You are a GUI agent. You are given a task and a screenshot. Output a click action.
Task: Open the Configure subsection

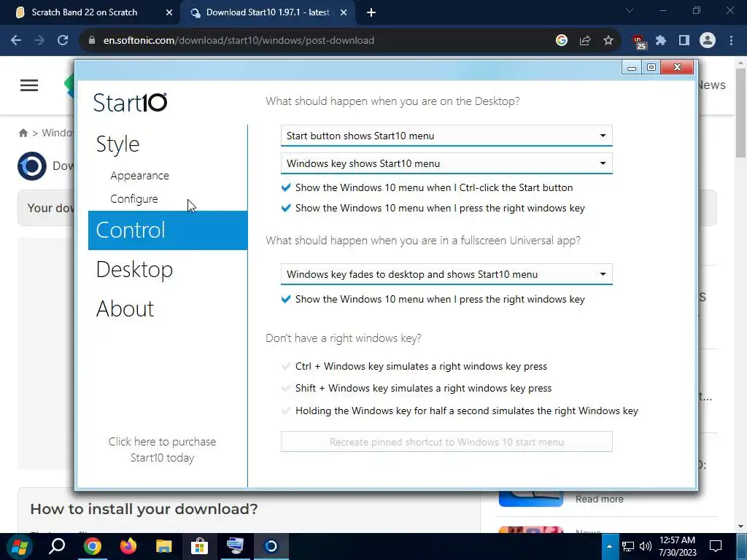pos(134,198)
